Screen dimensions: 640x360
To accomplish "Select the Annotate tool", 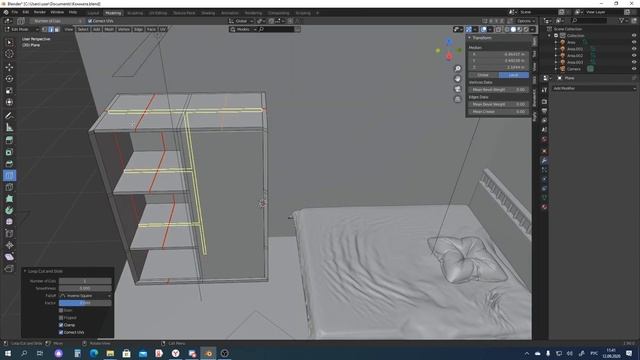I will pyautogui.click(x=9, y=116).
